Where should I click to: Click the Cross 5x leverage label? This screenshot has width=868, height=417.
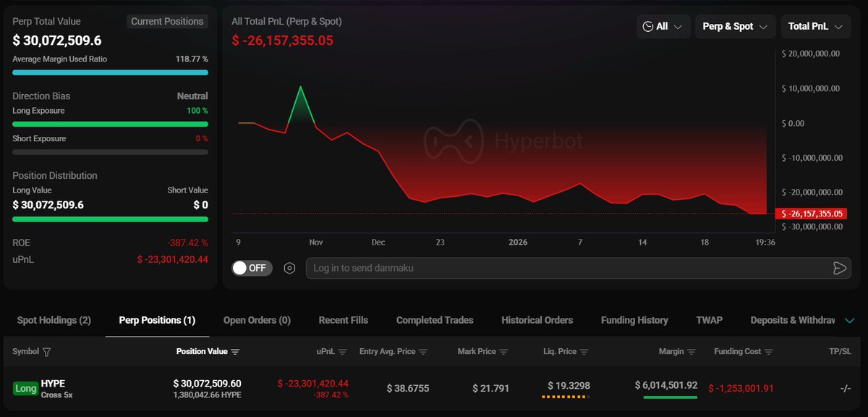point(56,395)
